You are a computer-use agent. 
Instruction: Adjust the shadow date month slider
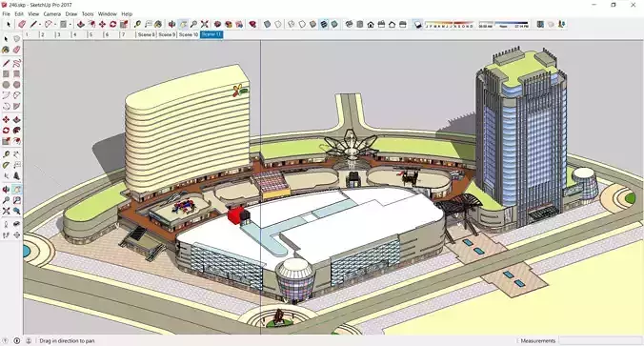point(450,24)
